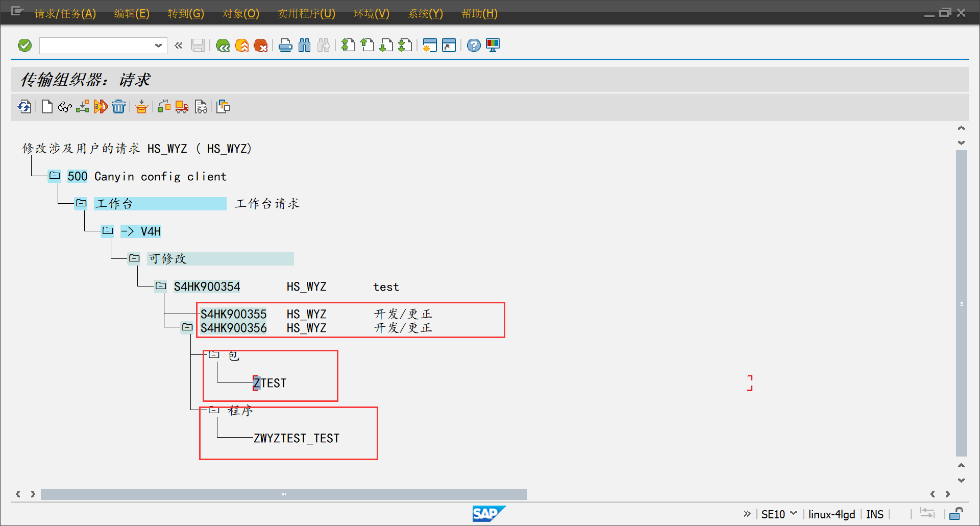Click the Create New Session icon
Image resolution: width=980 pixels, height=526 pixels.
pos(430,45)
